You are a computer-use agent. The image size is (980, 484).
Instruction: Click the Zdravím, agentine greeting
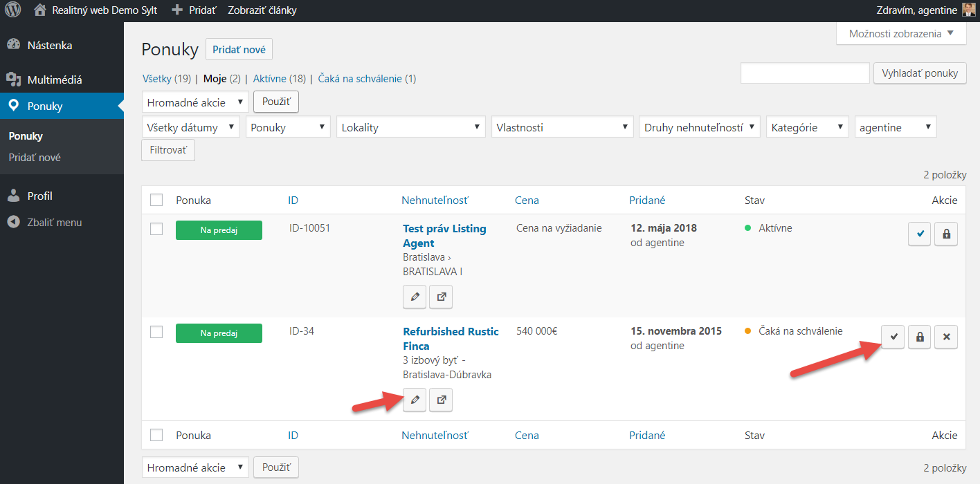pos(916,10)
